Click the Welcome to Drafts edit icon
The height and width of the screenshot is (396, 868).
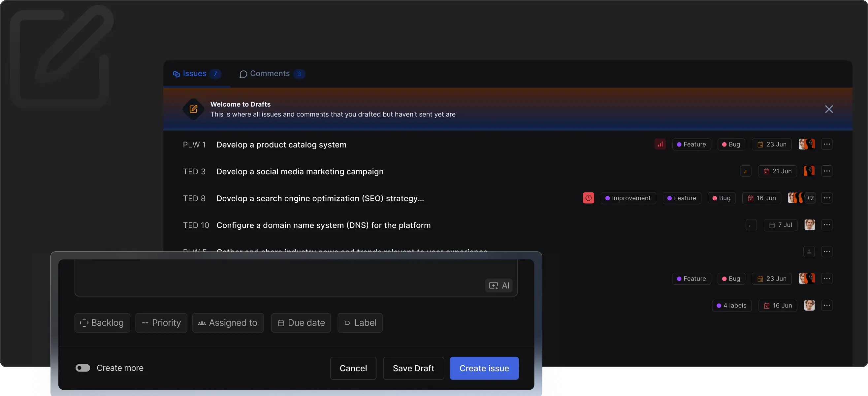(x=193, y=109)
